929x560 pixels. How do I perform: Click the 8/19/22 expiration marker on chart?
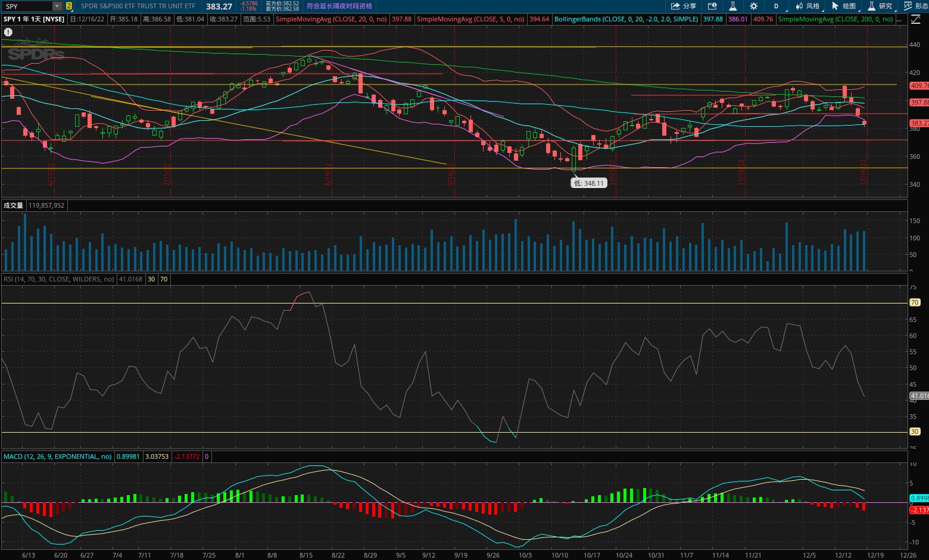[328, 174]
